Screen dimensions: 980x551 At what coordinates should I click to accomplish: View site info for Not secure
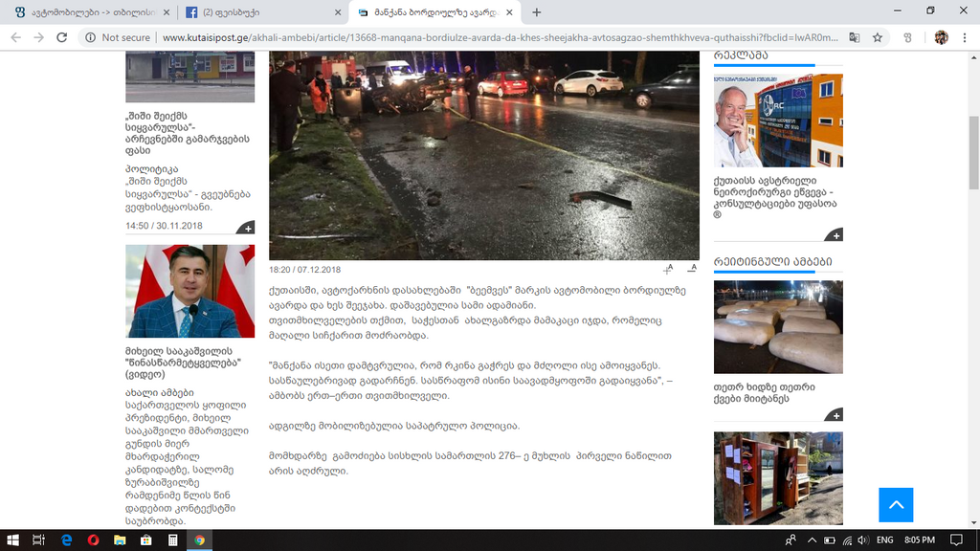coord(118,37)
